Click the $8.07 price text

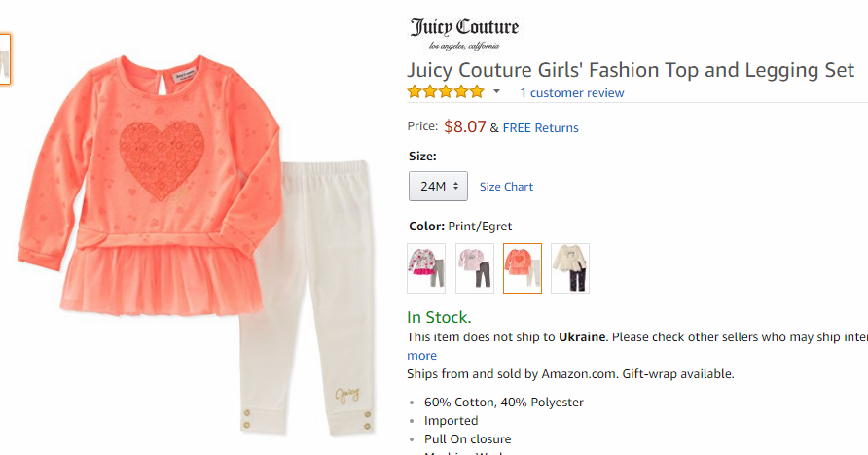coord(464,126)
